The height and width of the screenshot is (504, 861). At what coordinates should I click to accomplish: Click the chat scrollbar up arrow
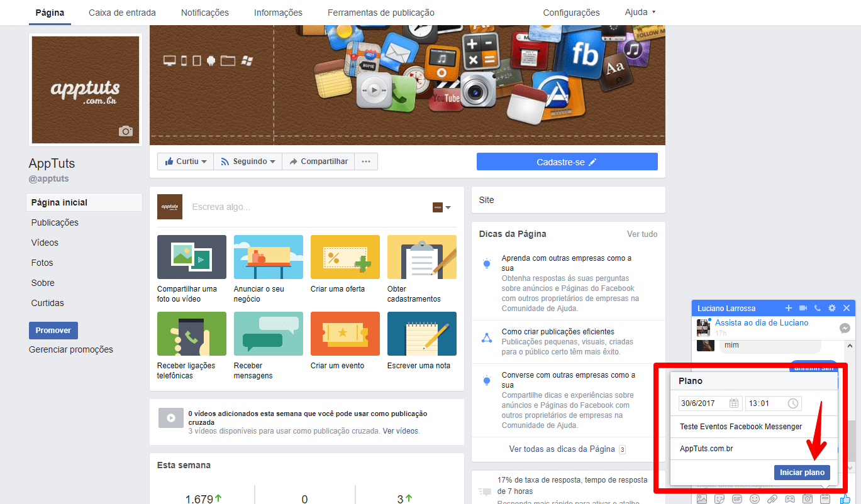coord(850,346)
